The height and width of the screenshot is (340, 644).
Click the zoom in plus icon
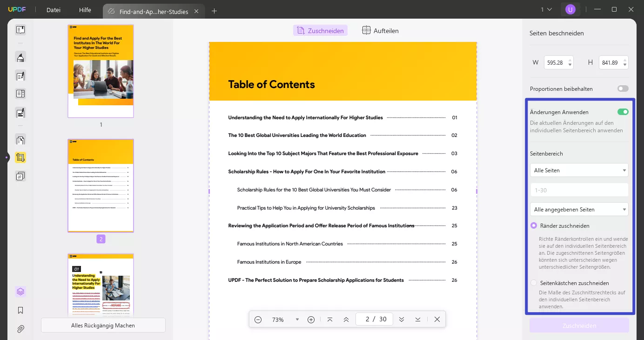coord(311,320)
